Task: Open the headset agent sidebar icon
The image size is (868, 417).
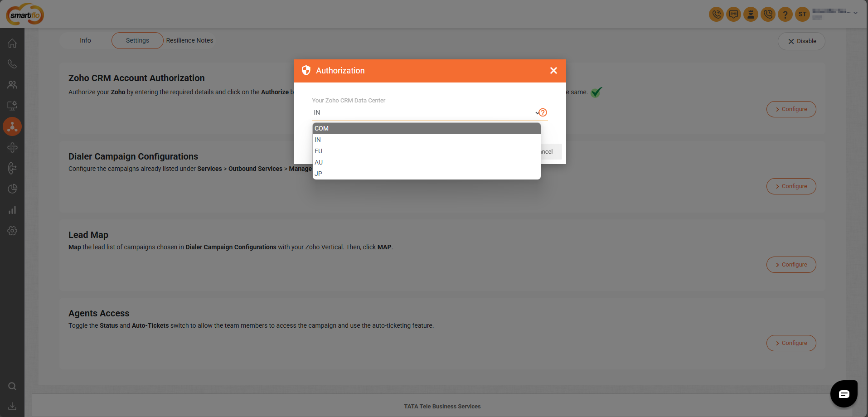Action: point(12,168)
